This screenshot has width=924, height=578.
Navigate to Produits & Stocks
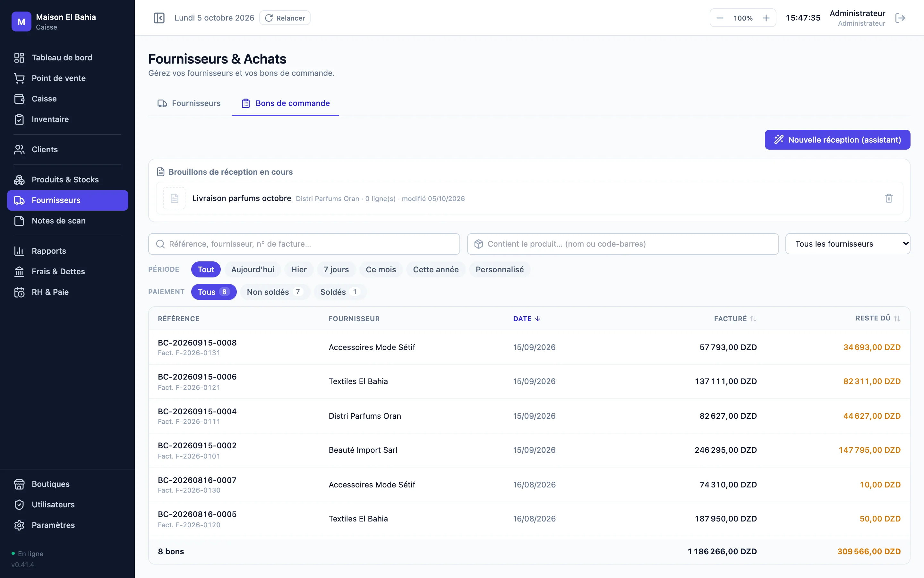point(68,180)
